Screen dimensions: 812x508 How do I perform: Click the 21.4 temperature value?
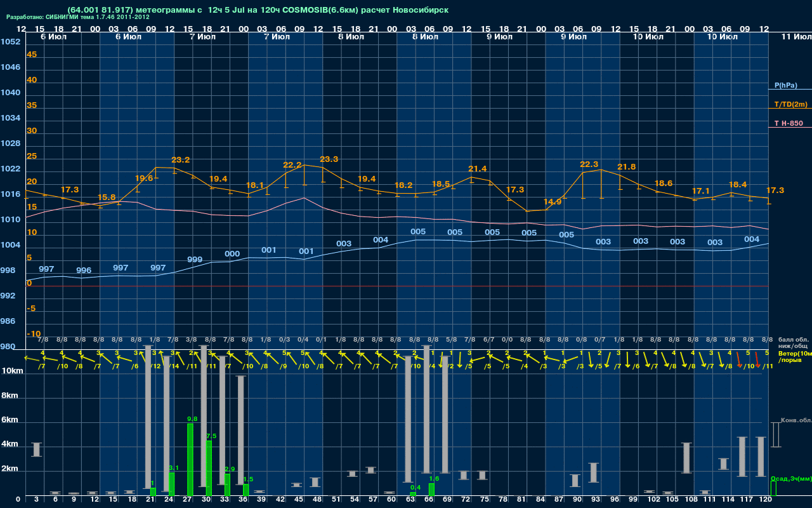[x=478, y=169]
